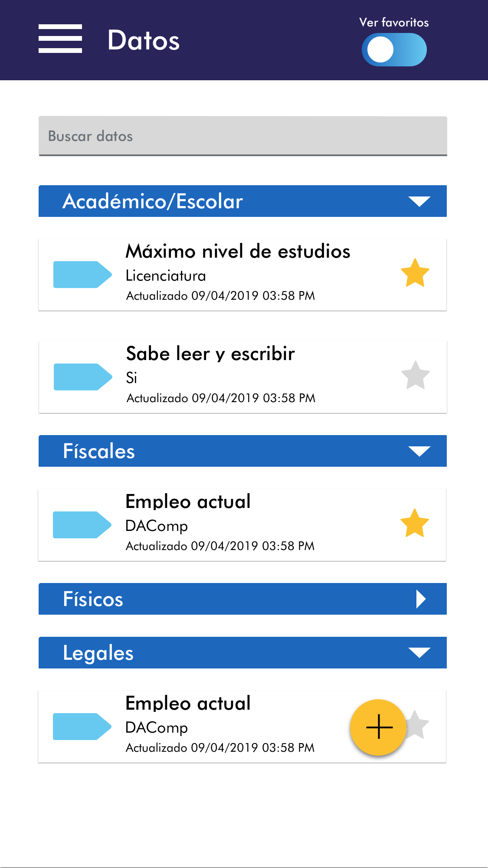Click the tag icon on Legales Empleo actual

82,727
